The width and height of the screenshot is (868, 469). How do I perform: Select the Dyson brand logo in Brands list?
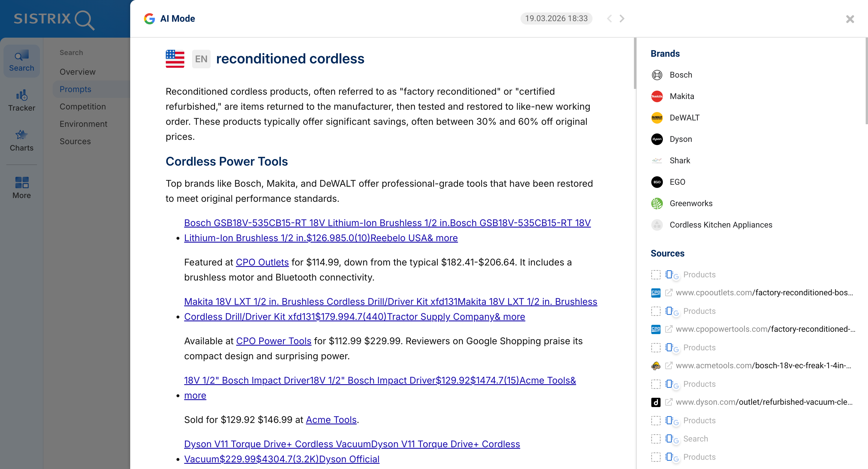point(657,139)
